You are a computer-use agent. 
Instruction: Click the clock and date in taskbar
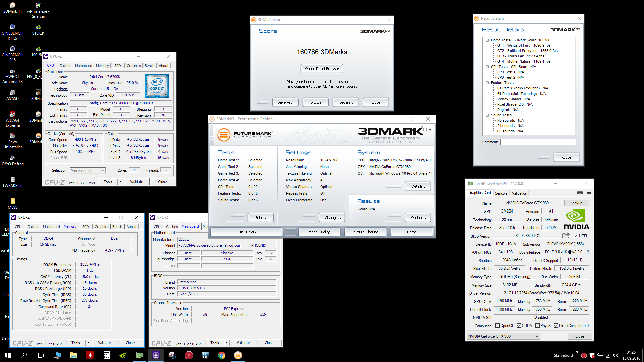pyautogui.click(x=631, y=355)
